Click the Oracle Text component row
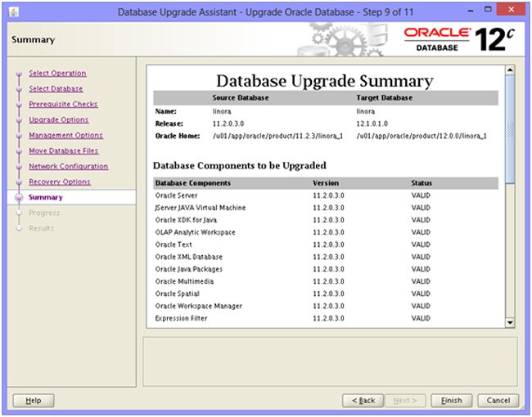 tap(326, 244)
